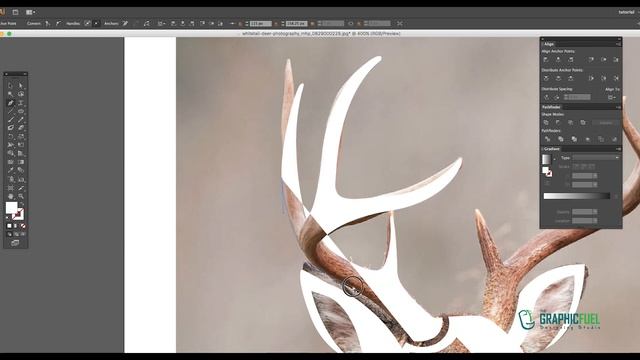
Task: Select the whitetail-deer document tab
Action: tap(321, 33)
